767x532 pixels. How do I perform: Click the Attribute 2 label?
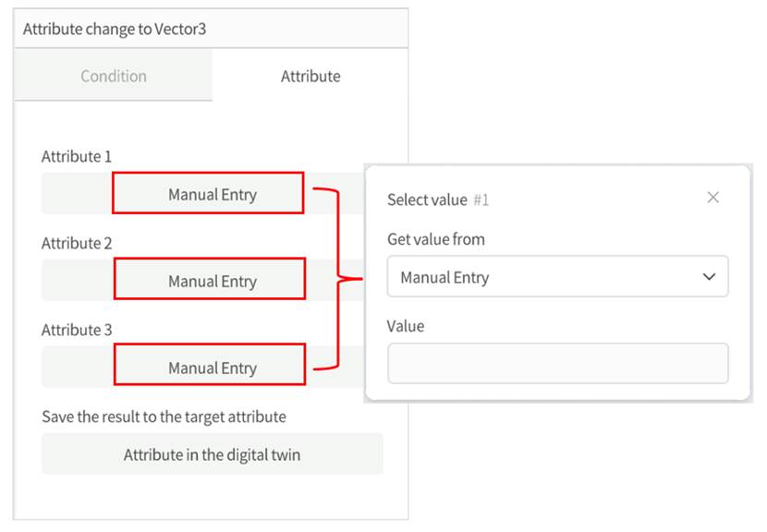click(x=77, y=244)
